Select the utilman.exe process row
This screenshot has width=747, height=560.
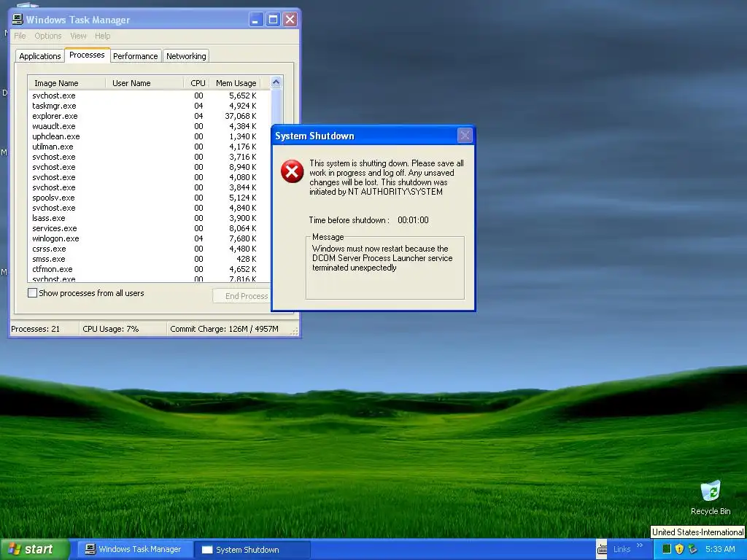[x=149, y=147]
